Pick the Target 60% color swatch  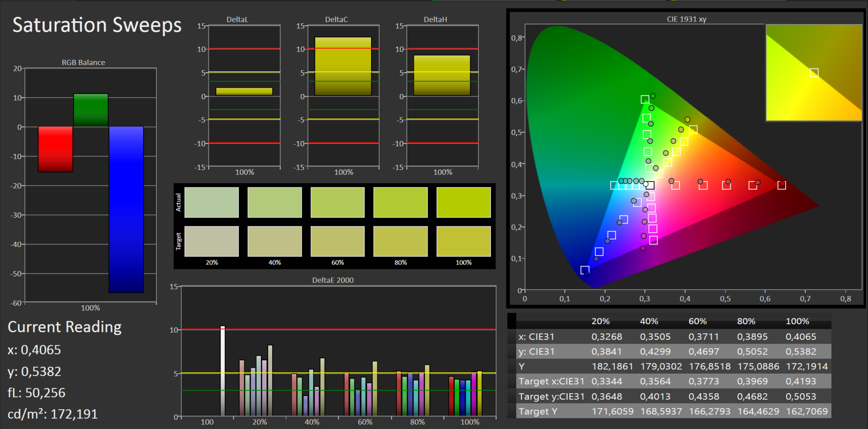pyautogui.click(x=338, y=241)
